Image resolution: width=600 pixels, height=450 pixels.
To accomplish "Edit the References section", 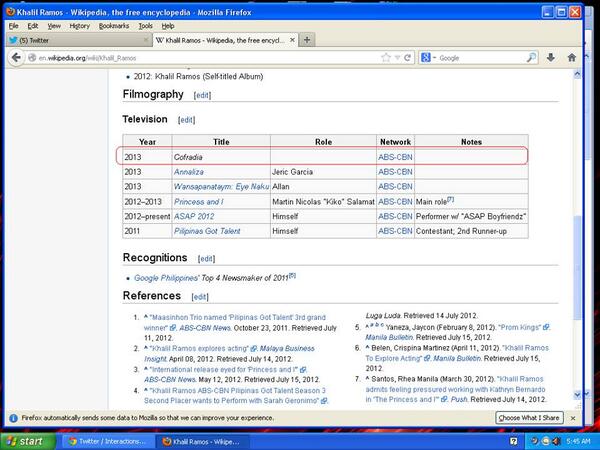I will (200, 297).
